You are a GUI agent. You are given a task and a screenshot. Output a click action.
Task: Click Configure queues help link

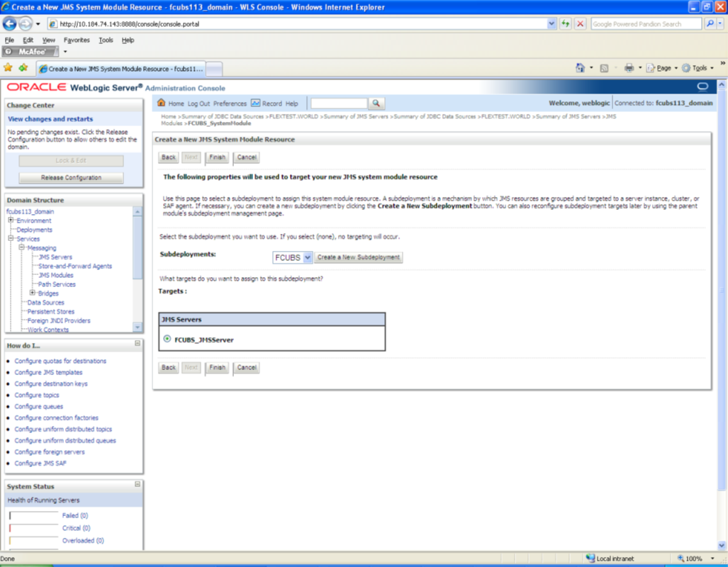click(38, 406)
